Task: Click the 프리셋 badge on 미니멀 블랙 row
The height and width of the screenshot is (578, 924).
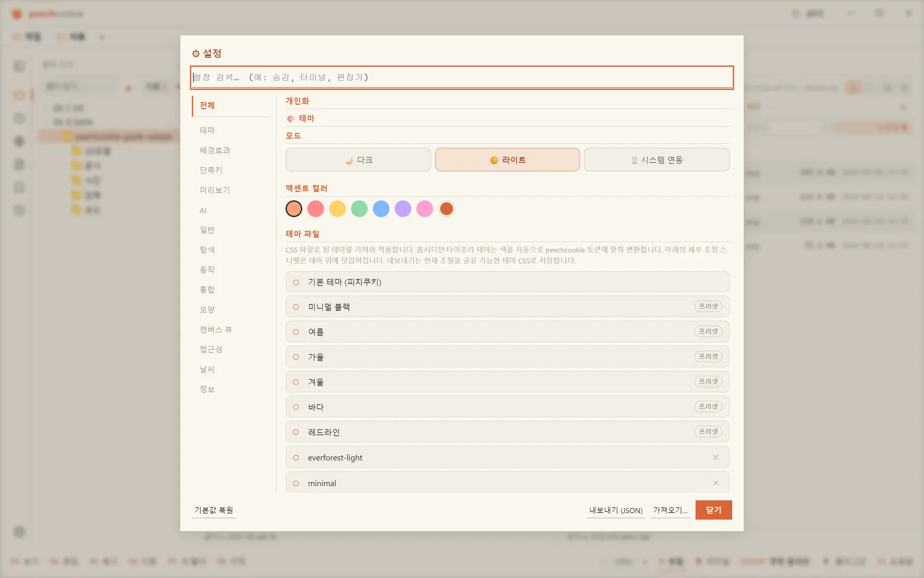Action: coord(709,306)
